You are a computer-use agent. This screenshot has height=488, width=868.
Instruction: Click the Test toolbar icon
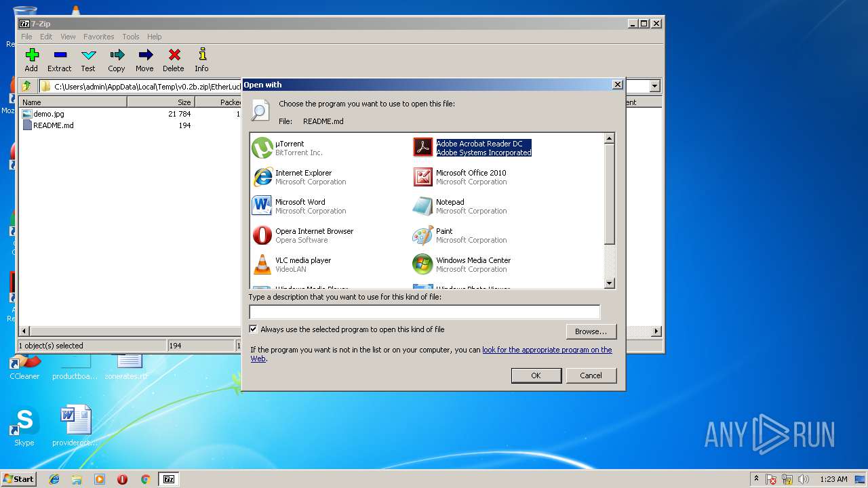point(88,60)
